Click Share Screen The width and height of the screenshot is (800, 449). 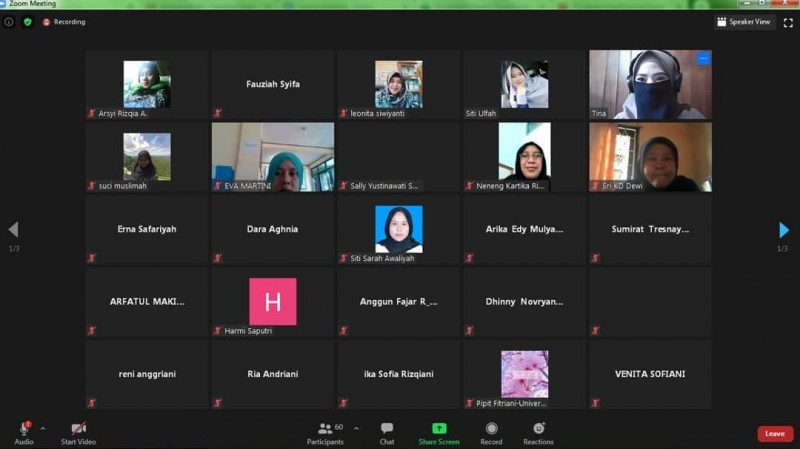click(439, 433)
